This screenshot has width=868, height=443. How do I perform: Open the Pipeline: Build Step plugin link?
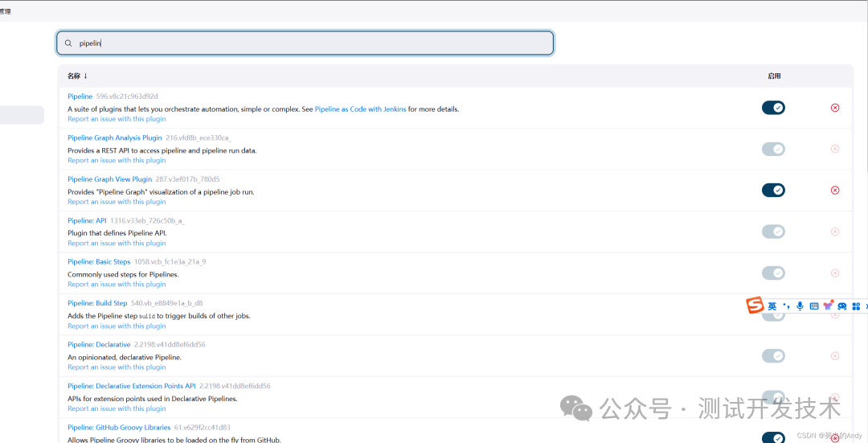pyautogui.click(x=97, y=303)
